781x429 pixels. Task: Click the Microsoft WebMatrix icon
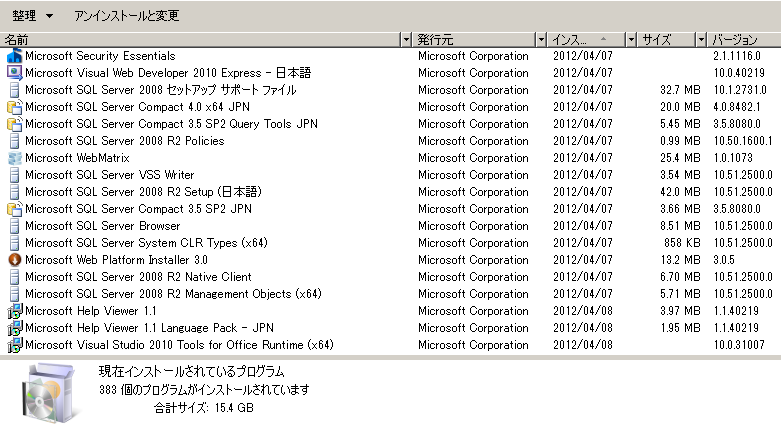point(14,158)
